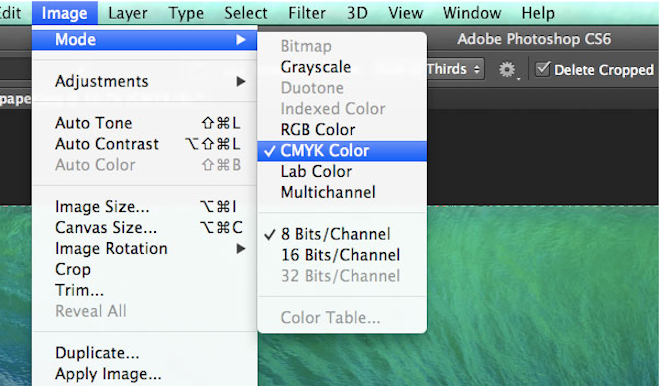The width and height of the screenshot is (660, 386).
Task: Choose RGB Color mode
Action: [x=342, y=130]
